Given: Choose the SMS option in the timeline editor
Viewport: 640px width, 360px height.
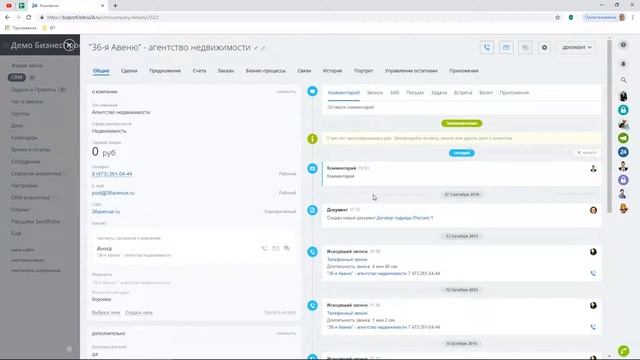Looking at the screenshot, I should point(395,93).
